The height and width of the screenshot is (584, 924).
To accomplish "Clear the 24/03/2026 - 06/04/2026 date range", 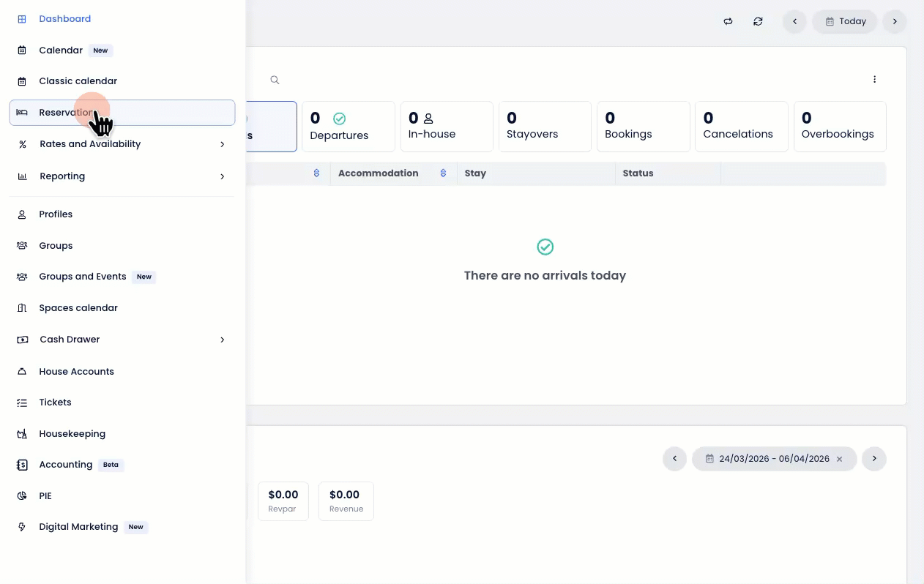I will click(x=840, y=459).
